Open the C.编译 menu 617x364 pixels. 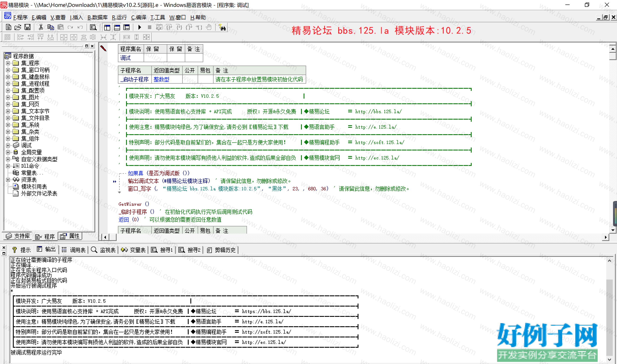click(138, 17)
